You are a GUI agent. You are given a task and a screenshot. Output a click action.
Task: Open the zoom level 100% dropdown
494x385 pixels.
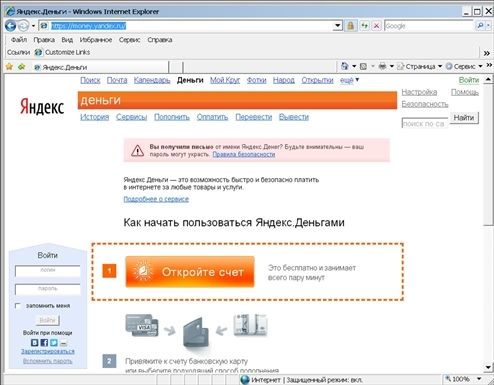[479, 379]
